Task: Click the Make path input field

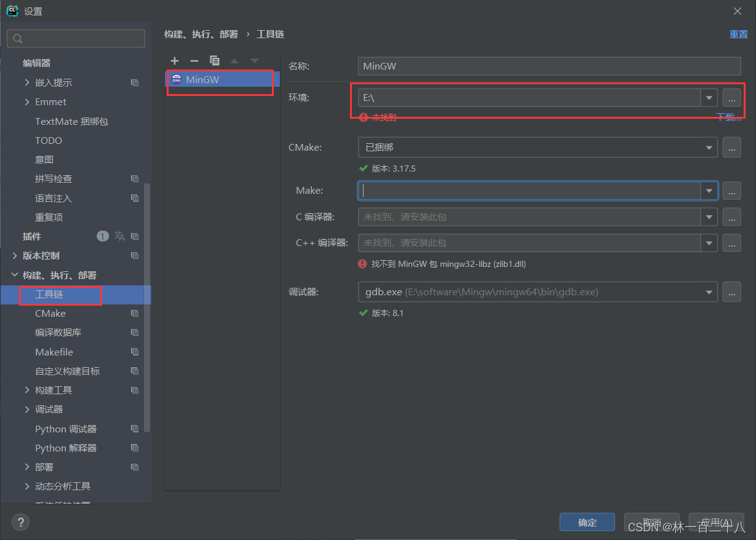Action: click(x=530, y=191)
